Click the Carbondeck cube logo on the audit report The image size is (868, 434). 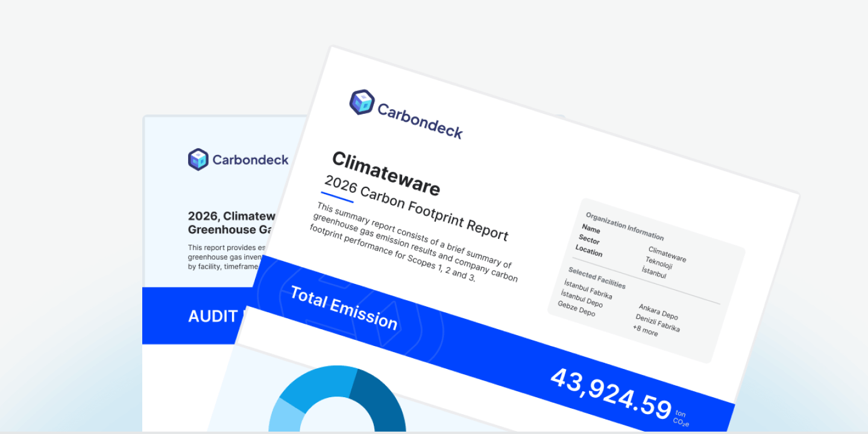coord(198,160)
